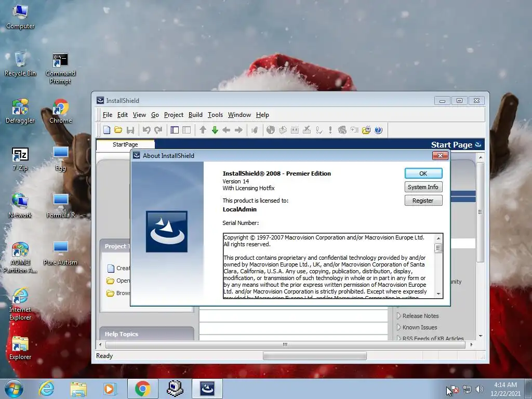Click the yellow folder release icon in toolbar
The height and width of the screenshot is (399, 532).
pyautogui.click(x=366, y=130)
